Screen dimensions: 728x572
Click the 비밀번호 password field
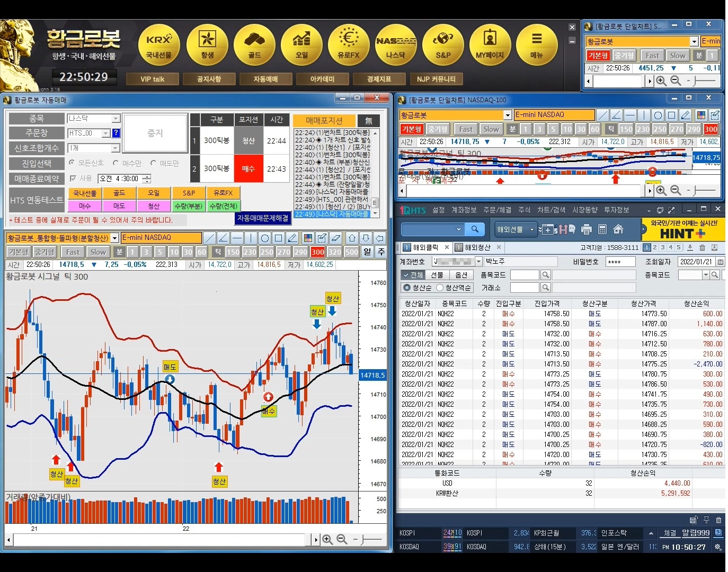(x=620, y=262)
